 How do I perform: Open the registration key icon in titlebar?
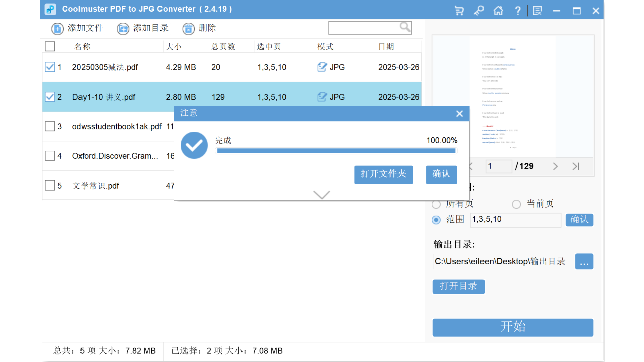tap(478, 10)
